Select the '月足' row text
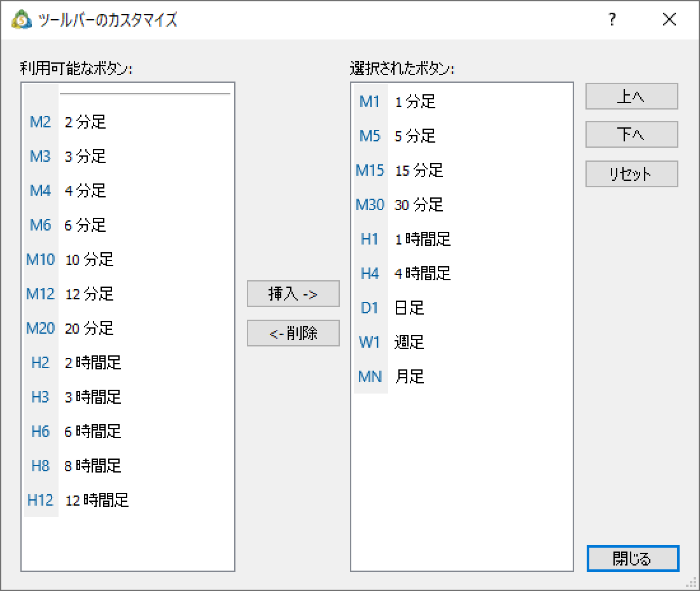 tap(409, 377)
